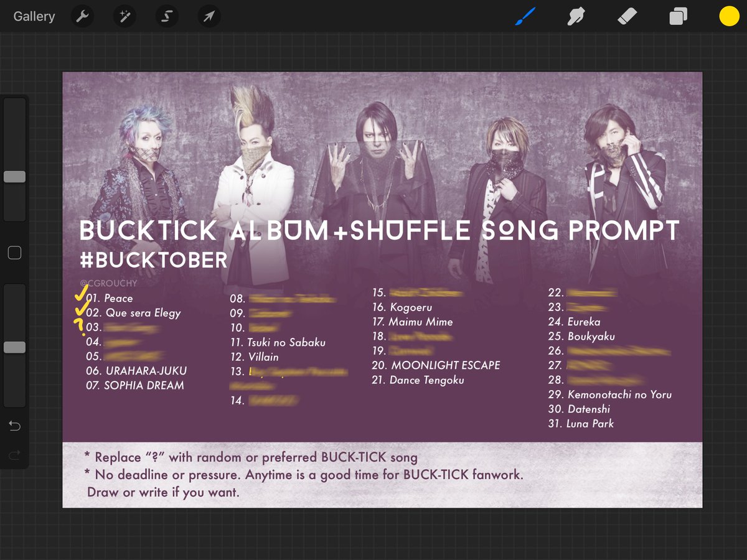Open the yellow active color picker
The height and width of the screenshot is (560, 747).
pyautogui.click(x=729, y=16)
